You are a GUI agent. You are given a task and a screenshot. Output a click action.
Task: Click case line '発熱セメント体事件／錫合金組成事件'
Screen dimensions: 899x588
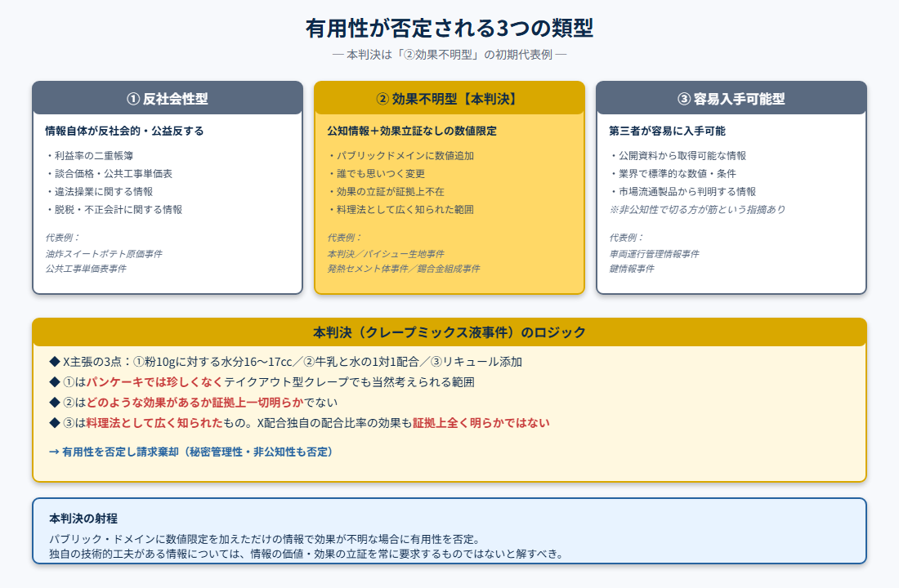tap(404, 268)
